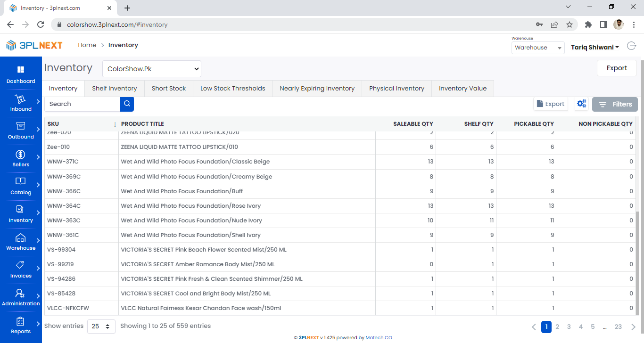Switch to the Shelf Inventory tab
Viewport: 644px width, 343px height.
pyautogui.click(x=115, y=89)
